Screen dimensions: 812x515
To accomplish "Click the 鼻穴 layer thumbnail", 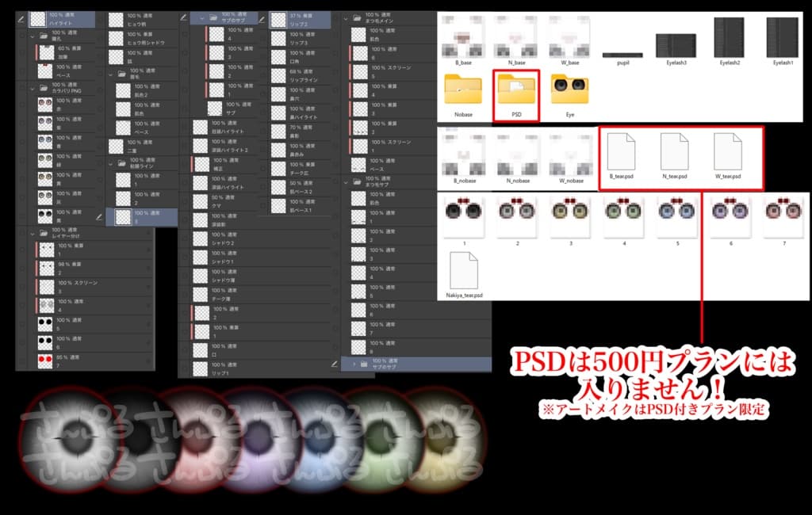I will [278, 94].
